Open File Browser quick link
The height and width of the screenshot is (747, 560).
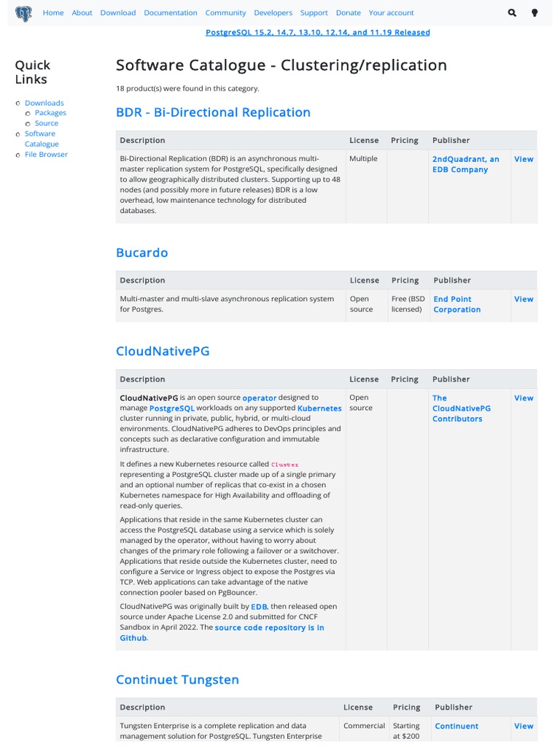[46, 155]
